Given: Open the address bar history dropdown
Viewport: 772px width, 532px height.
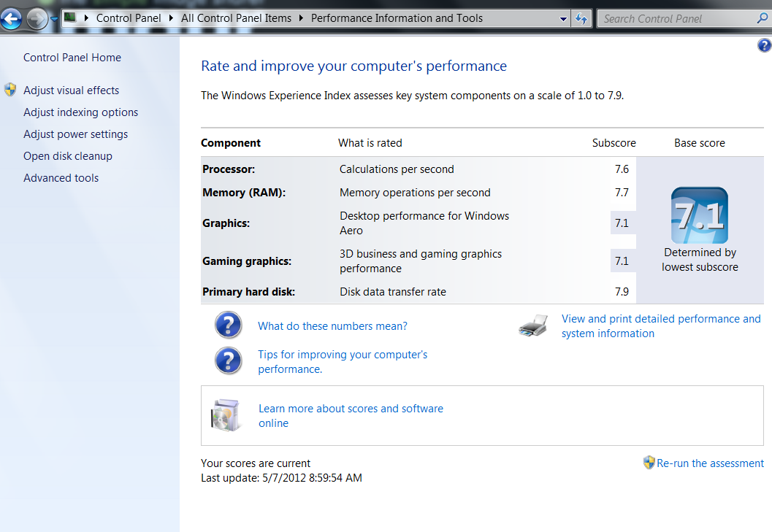Looking at the screenshot, I should click(x=563, y=19).
